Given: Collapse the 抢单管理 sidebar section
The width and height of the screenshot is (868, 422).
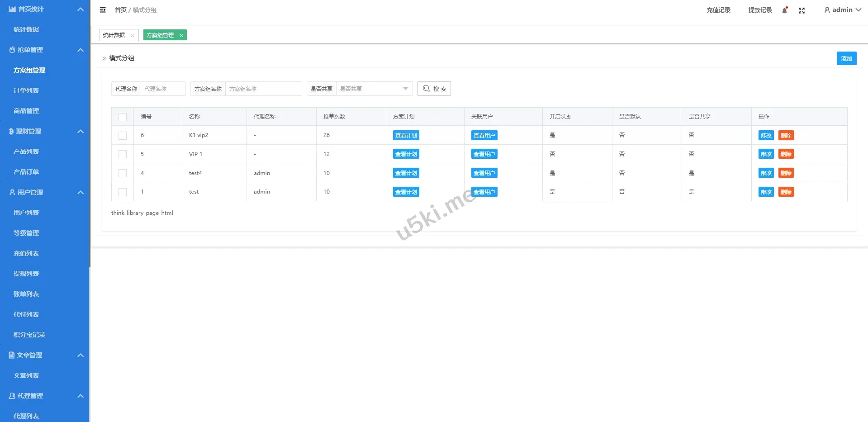Looking at the screenshot, I should tap(81, 50).
